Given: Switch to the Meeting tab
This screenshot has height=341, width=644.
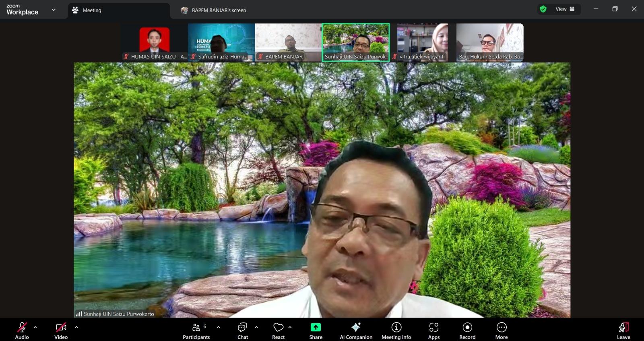Looking at the screenshot, I should (92, 10).
